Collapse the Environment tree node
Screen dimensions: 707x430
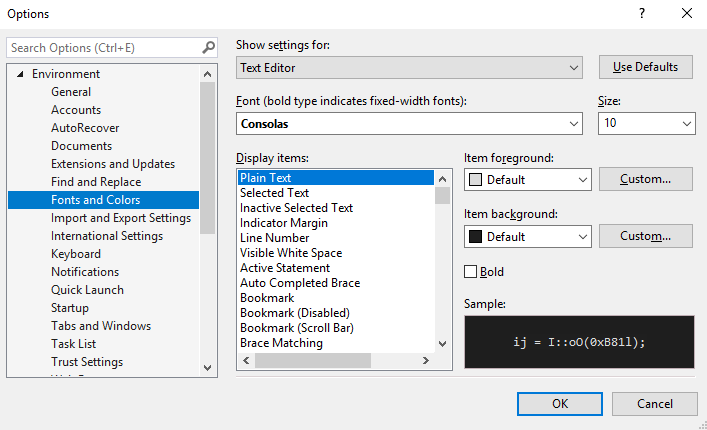20,74
